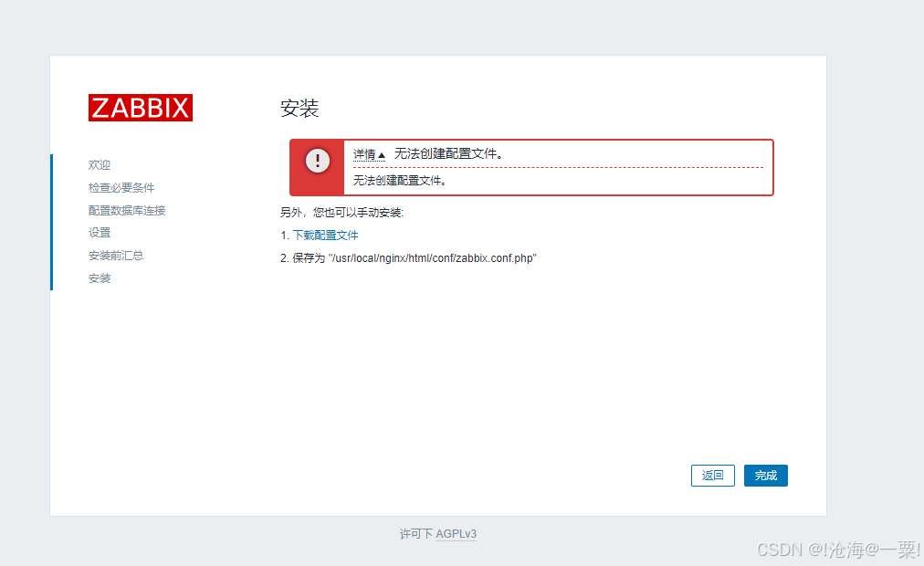Select the 安装前汇总 step
The height and width of the screenshot is (566, 924).
pyautogui.click(x=116, y=256)
